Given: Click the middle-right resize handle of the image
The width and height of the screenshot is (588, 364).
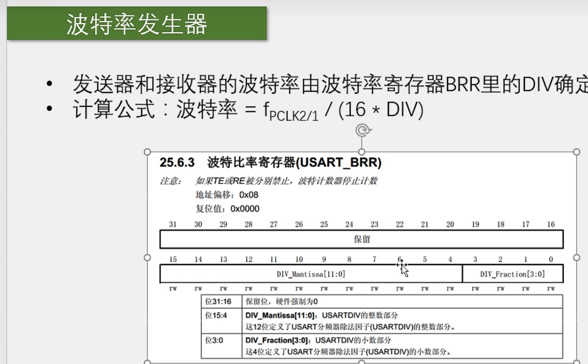Looking at the screenshot, I should click(x=576, y=257).
